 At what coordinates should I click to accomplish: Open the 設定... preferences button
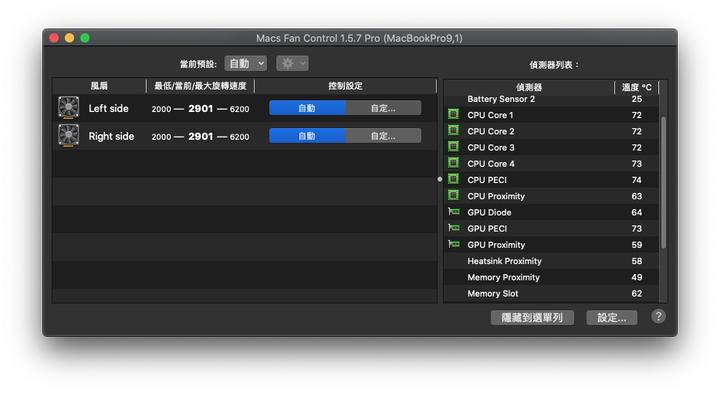[x=612, y=318]
